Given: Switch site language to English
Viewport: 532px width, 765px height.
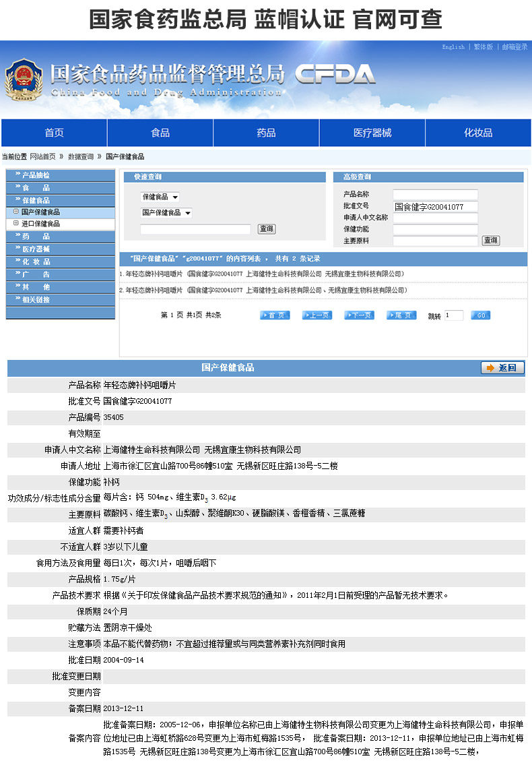Looking at the screenshot, I should pyautogui.click(x=453, y=47).
